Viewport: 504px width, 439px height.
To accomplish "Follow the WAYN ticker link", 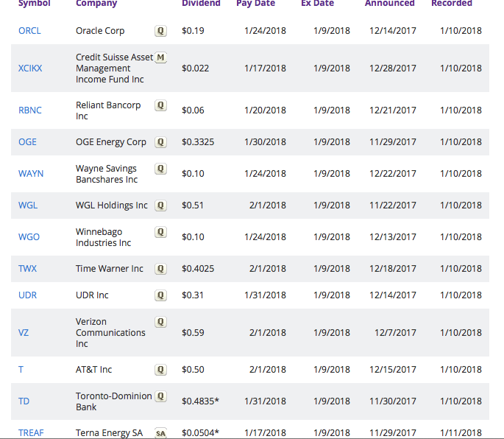I will pos(31,174).
